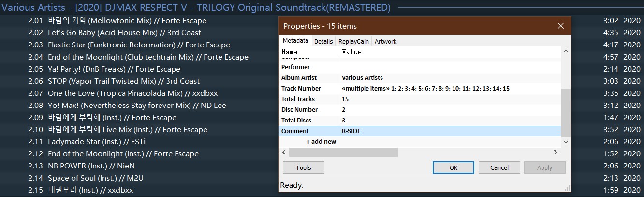Edit the Total Tracks value 15
The width and height of the screenshot is (644, 197).
[x=345, y=99]
